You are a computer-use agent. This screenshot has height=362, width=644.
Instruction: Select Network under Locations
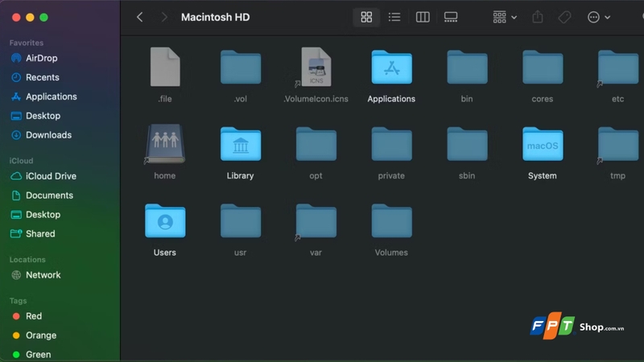pyautogui.click(x=35, y=275)
